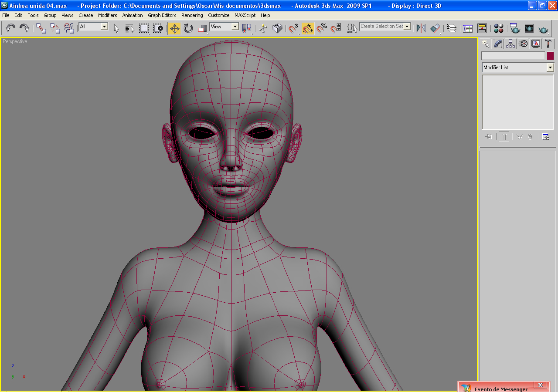Choose the Bind to Space Warp tool
The image size is (558, 392).
coord(69,28)
